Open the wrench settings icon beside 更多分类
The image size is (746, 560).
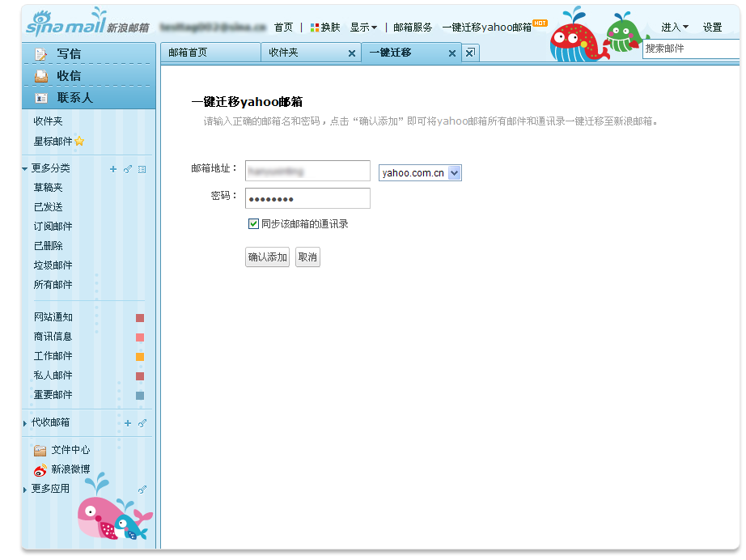[x=128, y=169]
